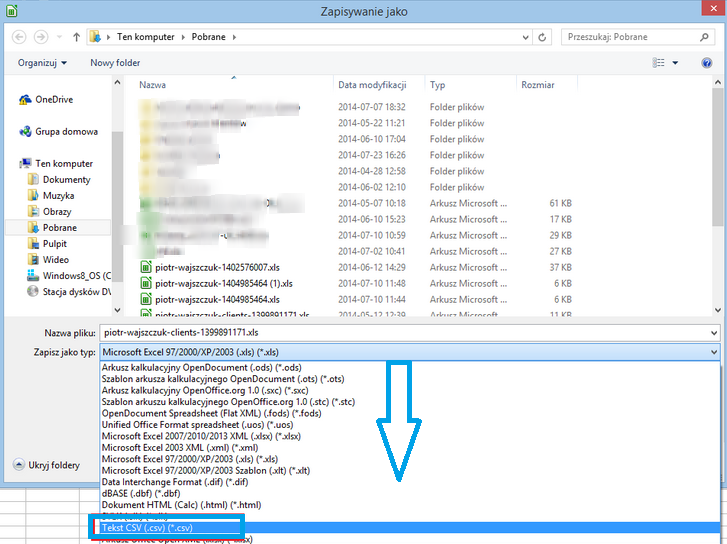This screenshot has height=544, width=727.
Task: Change the file view layout icon
Action: [x=658, y=63]
